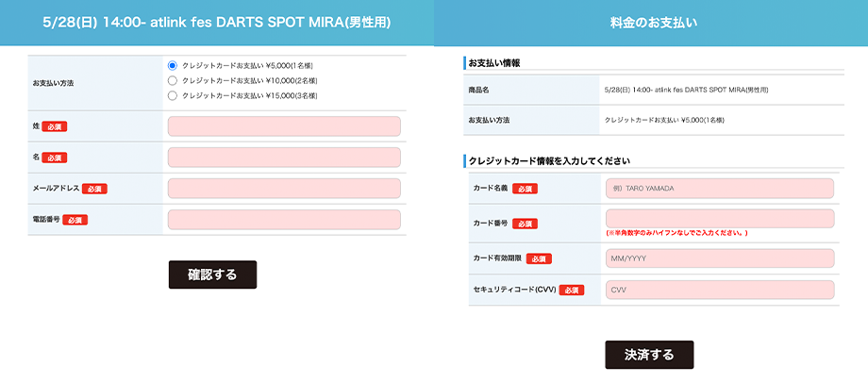Image resolution: width=868 pixels, height=383 pixels.
Task: Click the 姓 (last name) input field
Action: pos(284,126)
